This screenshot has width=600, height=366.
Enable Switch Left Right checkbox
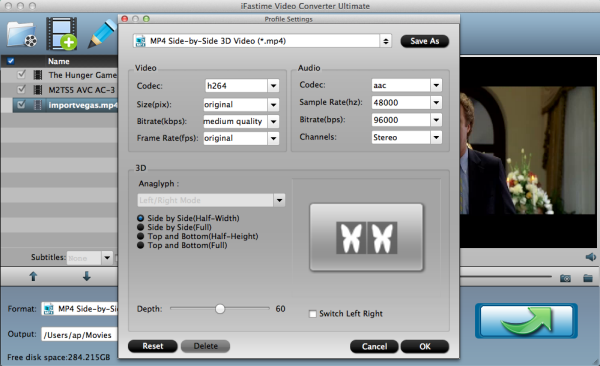[x=313, y=314]
